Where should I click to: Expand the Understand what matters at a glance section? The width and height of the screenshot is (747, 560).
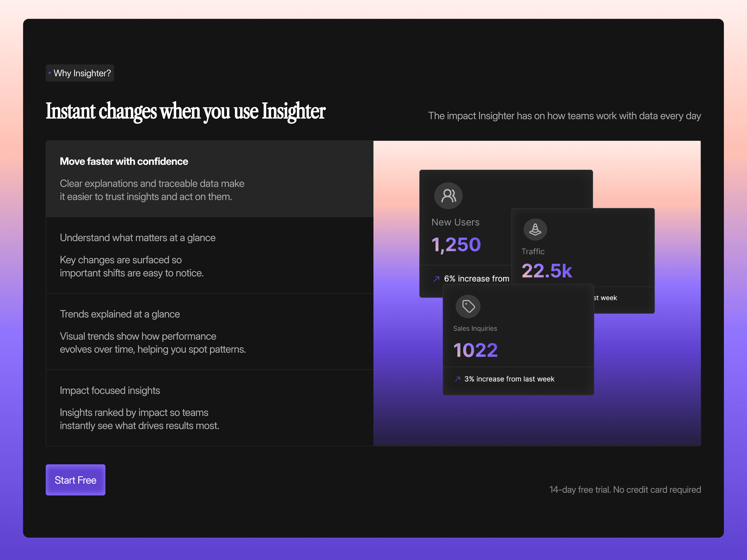[x=137, y=238]
